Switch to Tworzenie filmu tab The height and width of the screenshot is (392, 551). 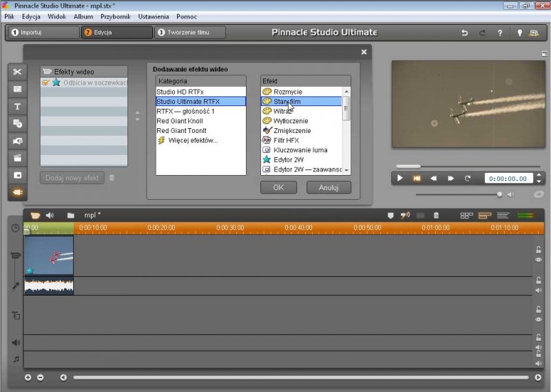click(x=190, y=32)
